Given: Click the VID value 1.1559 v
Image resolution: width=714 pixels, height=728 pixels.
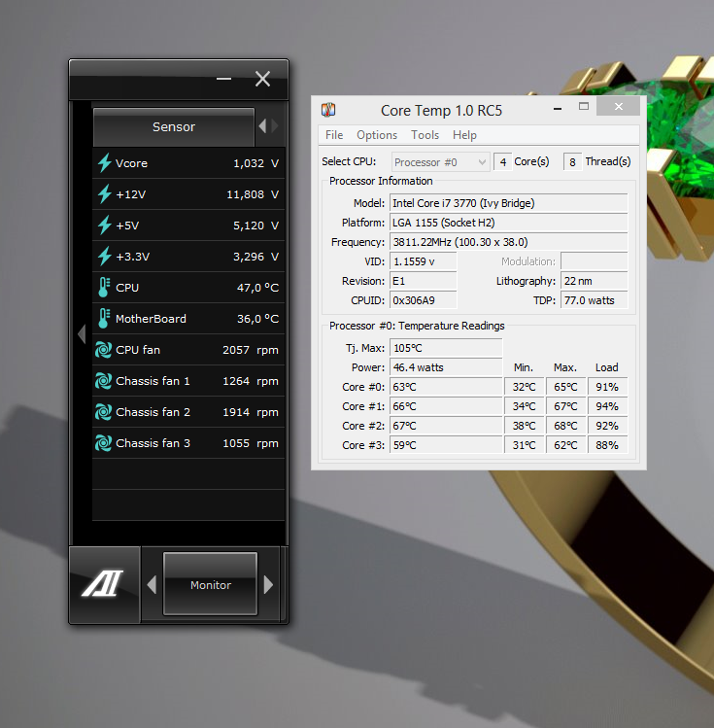Looking at the screenshot, I should [424, 261].
